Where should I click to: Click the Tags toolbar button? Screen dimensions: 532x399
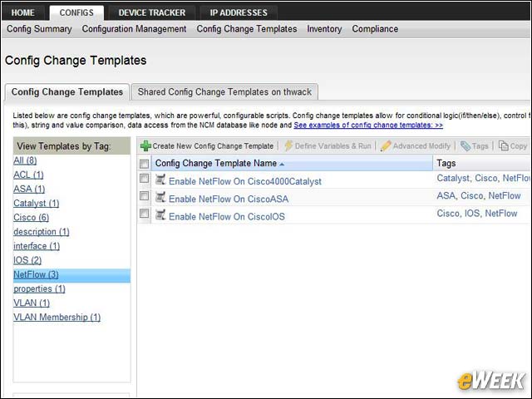pos(475,146)
